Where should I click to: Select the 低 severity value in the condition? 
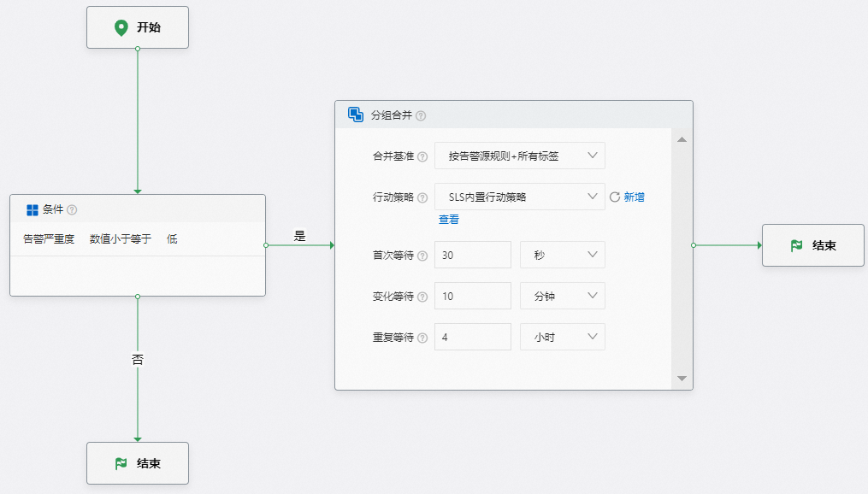(x=171, y=238)
